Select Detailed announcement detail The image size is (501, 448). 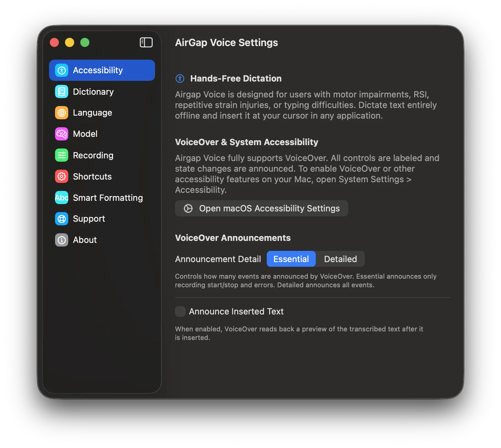pos(340,259)
